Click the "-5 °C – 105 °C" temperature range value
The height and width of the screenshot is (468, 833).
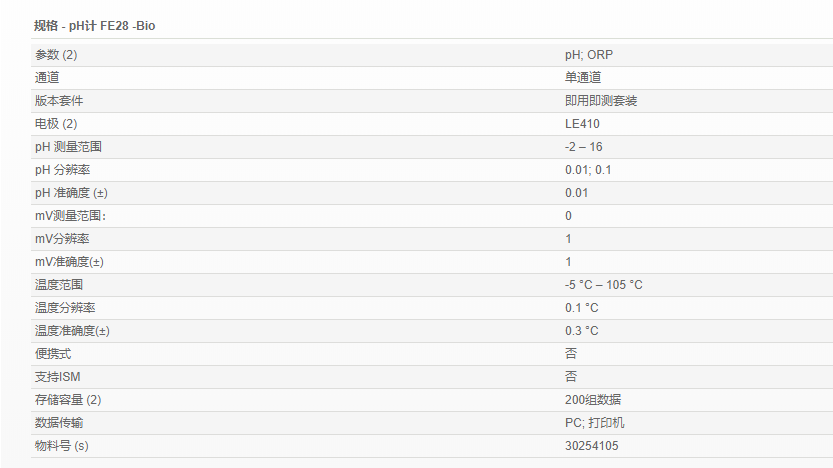pyautogui.click(x=604, y=285)
